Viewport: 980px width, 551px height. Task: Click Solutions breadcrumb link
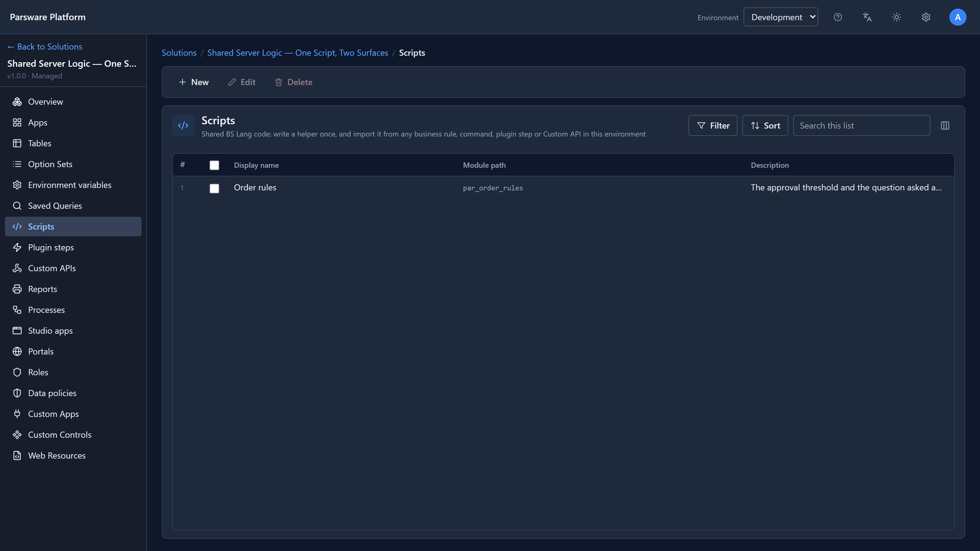click(179, 53)
